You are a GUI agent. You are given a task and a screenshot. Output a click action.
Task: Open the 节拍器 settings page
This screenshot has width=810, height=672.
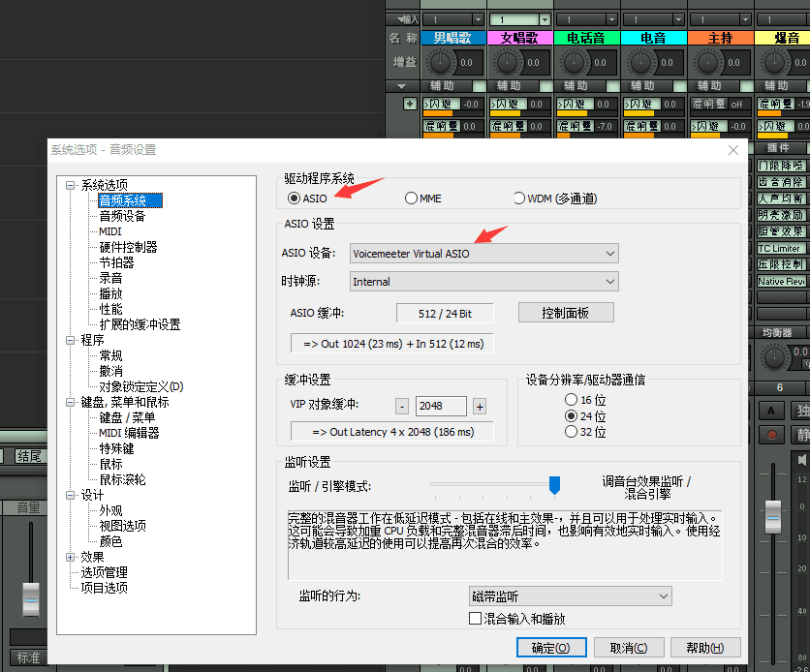116,262
